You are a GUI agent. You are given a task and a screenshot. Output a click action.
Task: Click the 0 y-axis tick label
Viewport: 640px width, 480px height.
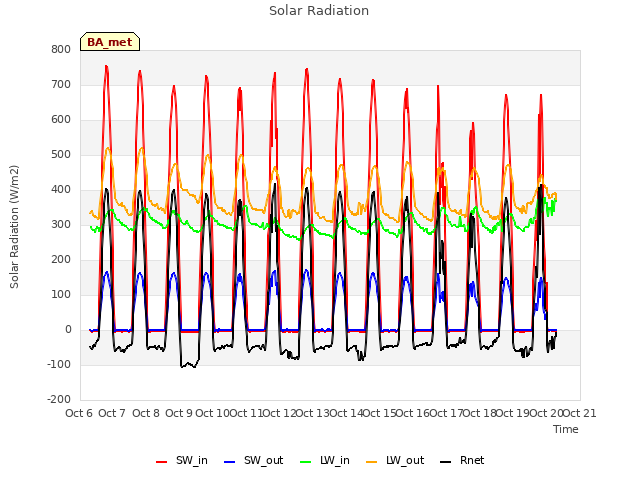(68, 329)
